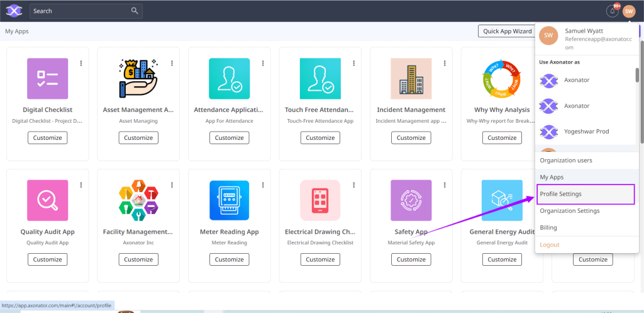Open three-dot menu on Digital Checklist card

(81, 63)
